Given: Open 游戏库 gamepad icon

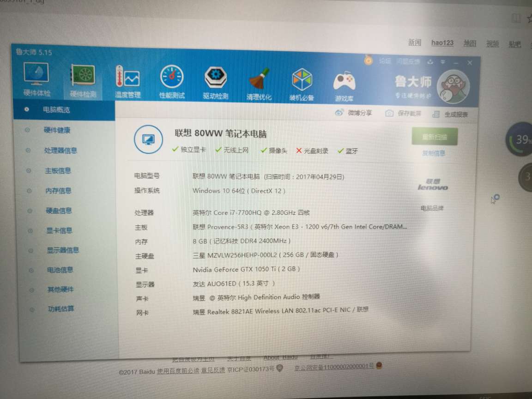Looking at the screenshot, I should [344, 86].
